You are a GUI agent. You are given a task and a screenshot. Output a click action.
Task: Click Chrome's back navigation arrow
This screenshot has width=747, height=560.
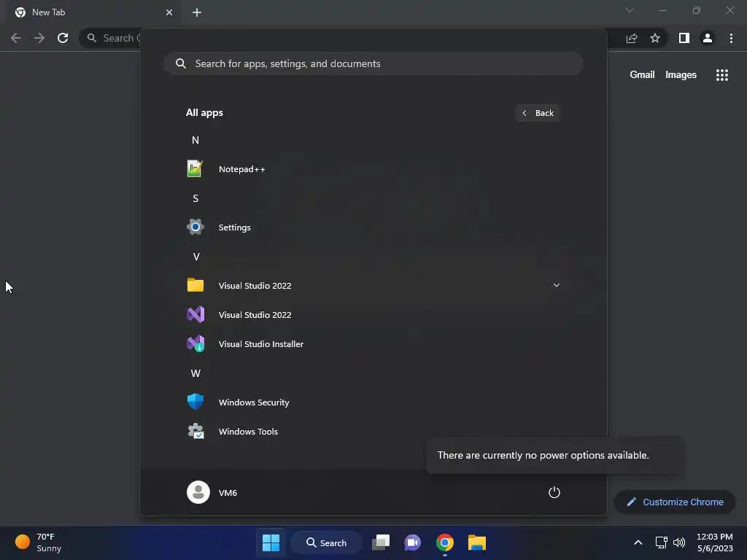point(16,38)
